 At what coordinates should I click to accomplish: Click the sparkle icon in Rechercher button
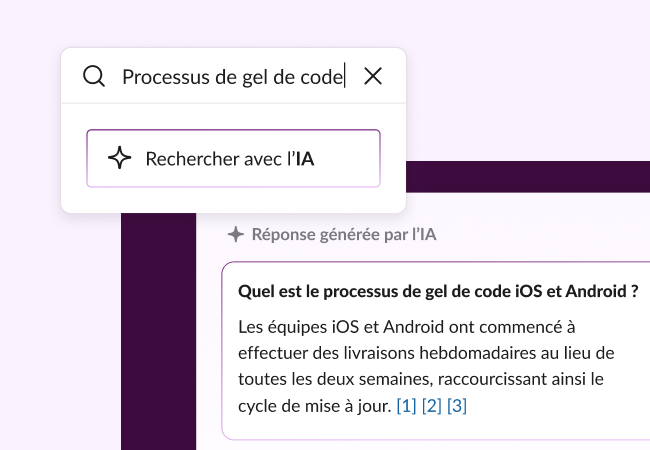(119, 158)
